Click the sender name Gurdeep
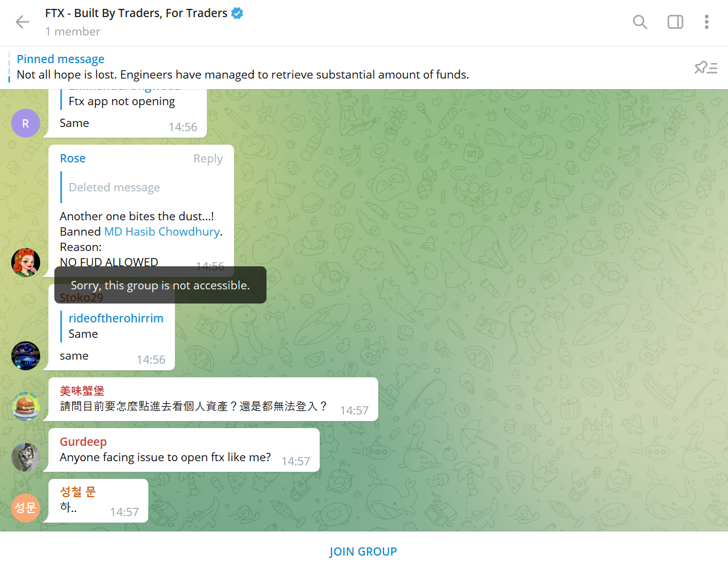This screenshot has height=571, width=728. pos(83,442)
